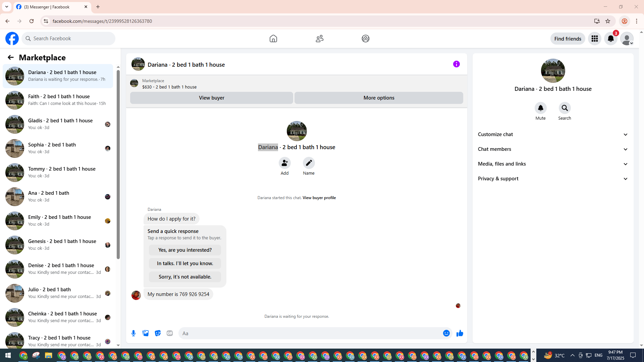This screenshot has width=644, height=362.
Task: Open the Tommy conversation
Action: pyautogui.click(x=58, y=173)
